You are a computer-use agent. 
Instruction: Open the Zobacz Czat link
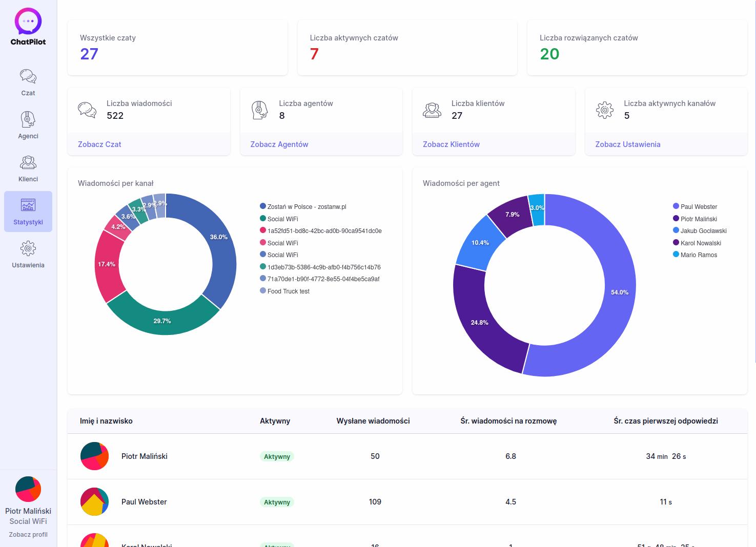(x=99, y=144)
